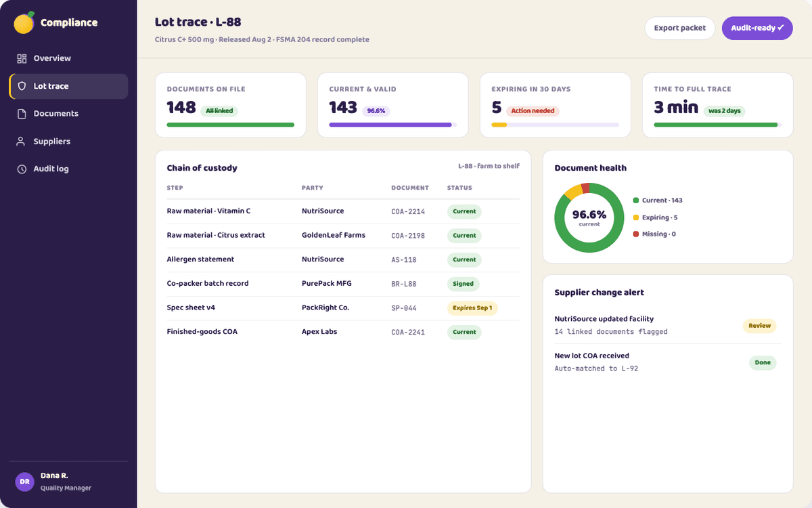Click 14 linked documents flagged text
This screenshot has width=812, height=508.
[x=611, y=332]
